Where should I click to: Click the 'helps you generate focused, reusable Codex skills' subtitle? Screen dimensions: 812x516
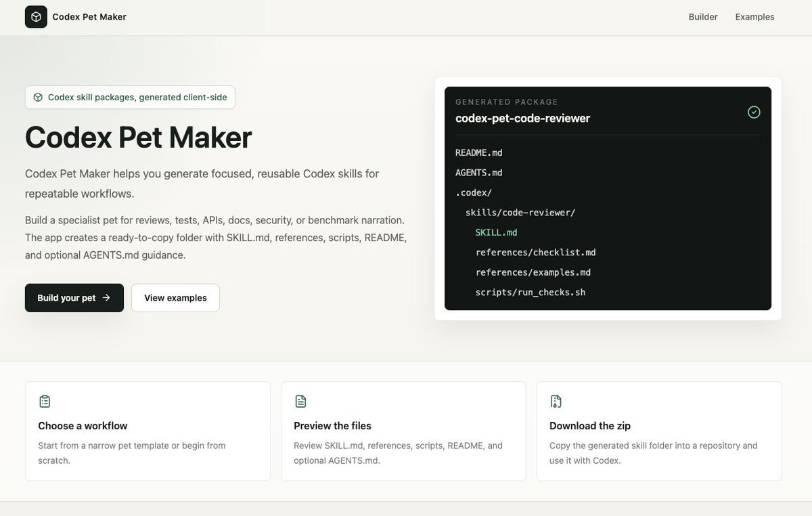tap(202, 184)
